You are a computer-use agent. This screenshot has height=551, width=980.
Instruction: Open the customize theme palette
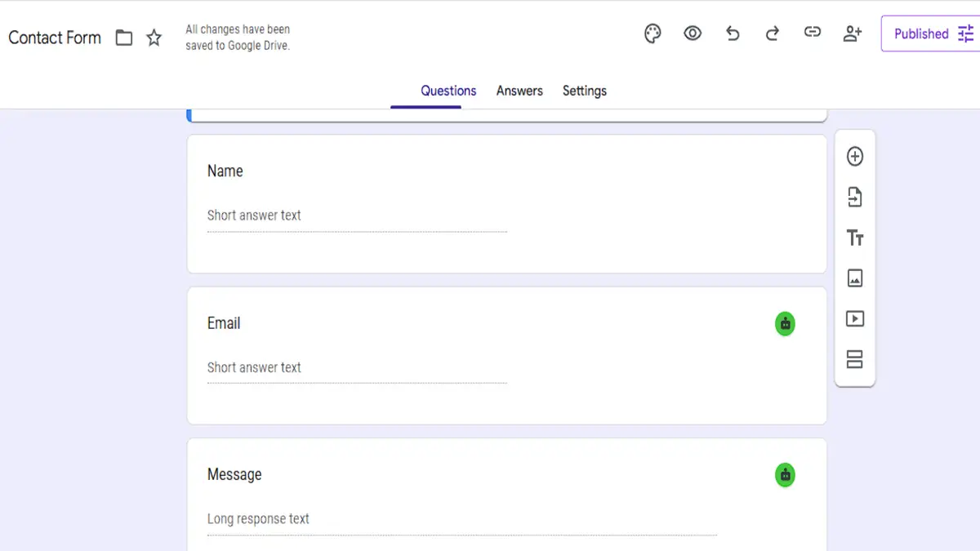click(653, 33)
